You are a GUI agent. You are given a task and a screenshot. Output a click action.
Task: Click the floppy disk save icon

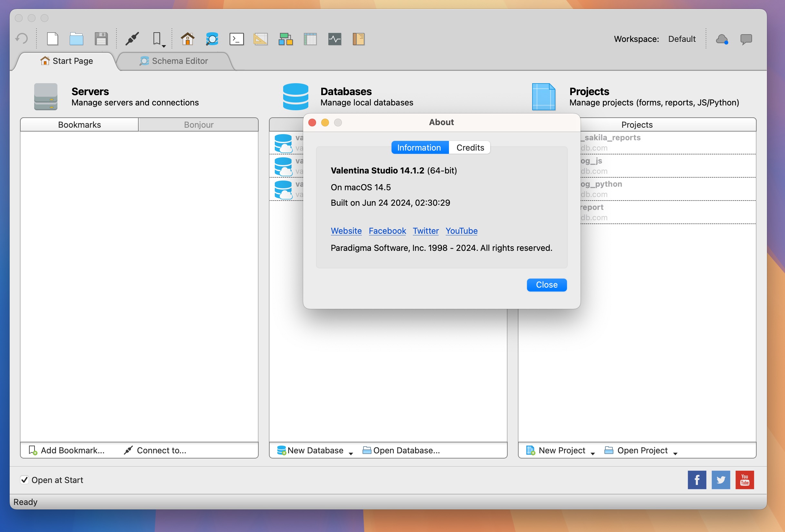click(101, 39)
